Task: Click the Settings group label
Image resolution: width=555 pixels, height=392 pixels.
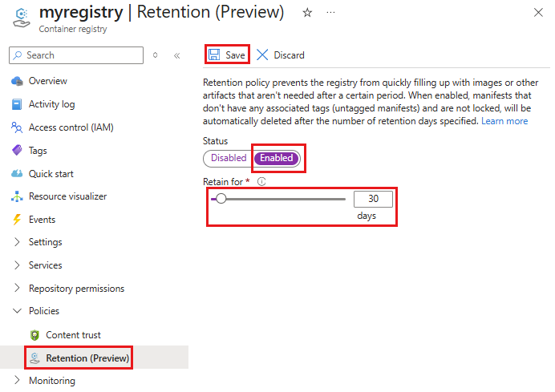Action: pyautogui.click(x=45, y=242)
